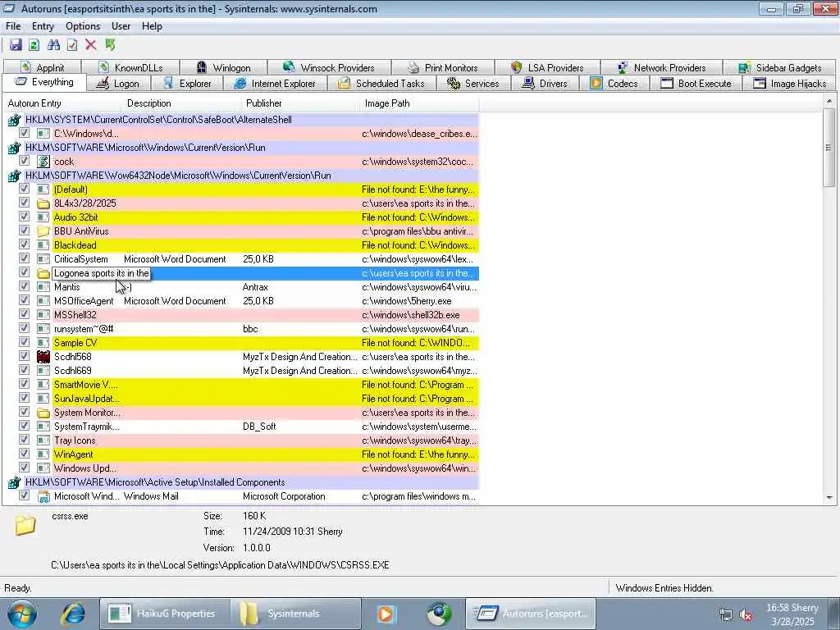This screenshot has width=840, height=630.
Task: Open the User menu
Action: click(x=121, y=26)
